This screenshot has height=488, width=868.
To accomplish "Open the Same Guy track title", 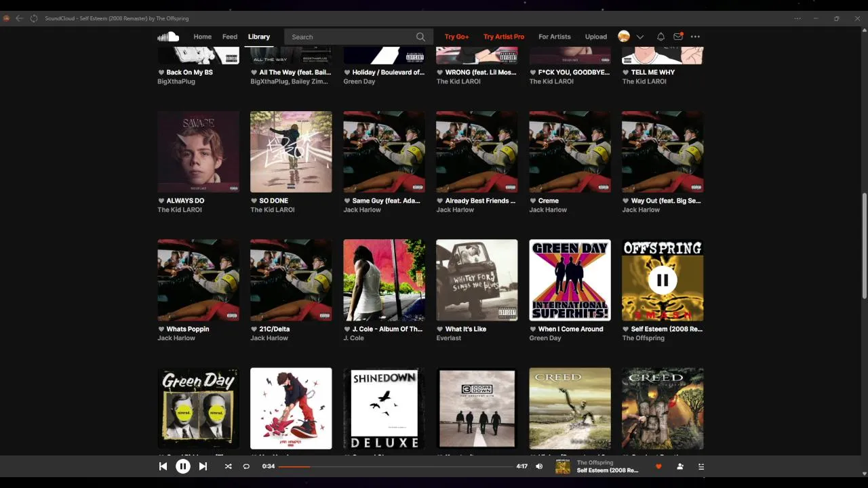I will [x=387, y=201].
